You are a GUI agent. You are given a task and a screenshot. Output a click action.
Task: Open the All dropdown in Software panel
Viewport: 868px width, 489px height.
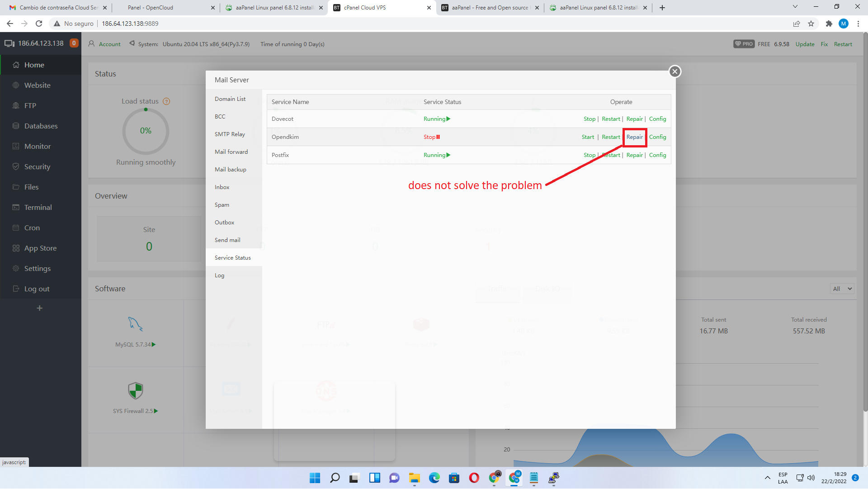tap(842, 289)
